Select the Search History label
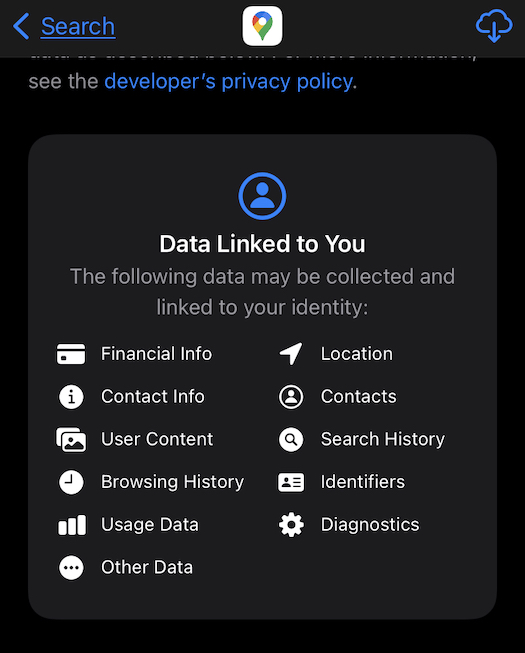Screen dimensions: 525x653 tap(383, 439)
